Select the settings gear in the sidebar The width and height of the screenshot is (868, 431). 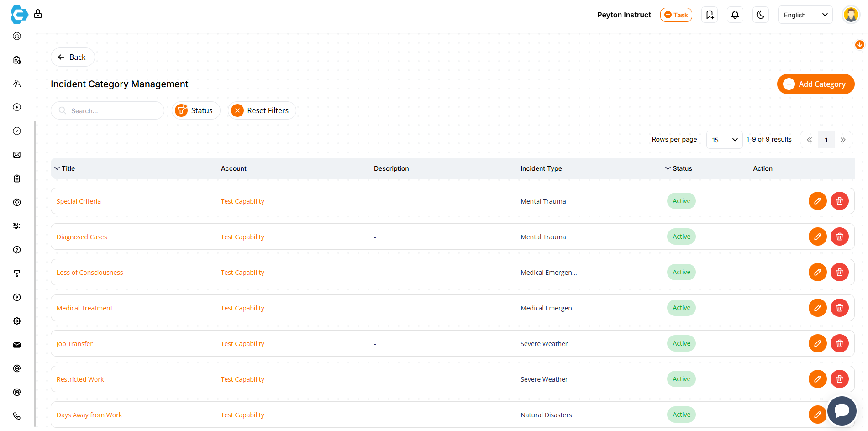point(17,321)
